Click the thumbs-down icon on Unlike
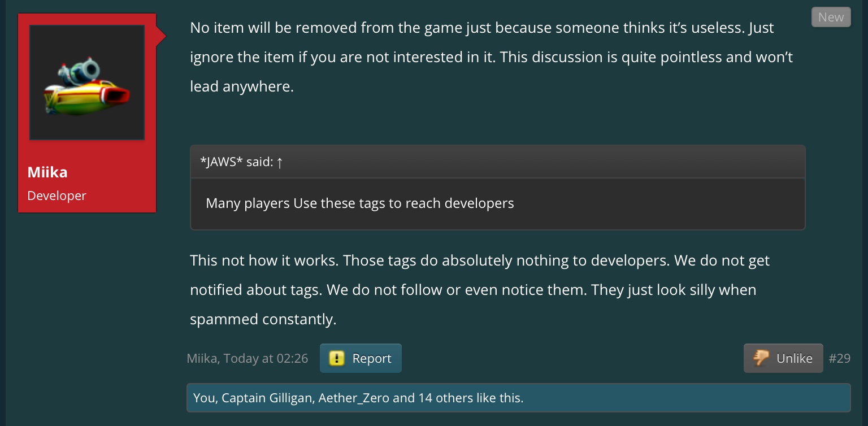The image size is (868, 426). coord(761,358)
